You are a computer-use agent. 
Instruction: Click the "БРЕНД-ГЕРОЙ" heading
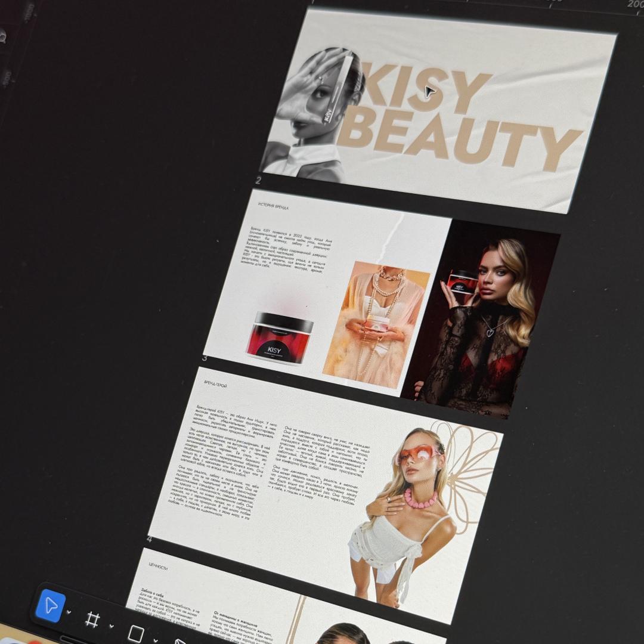pos(215,384)
